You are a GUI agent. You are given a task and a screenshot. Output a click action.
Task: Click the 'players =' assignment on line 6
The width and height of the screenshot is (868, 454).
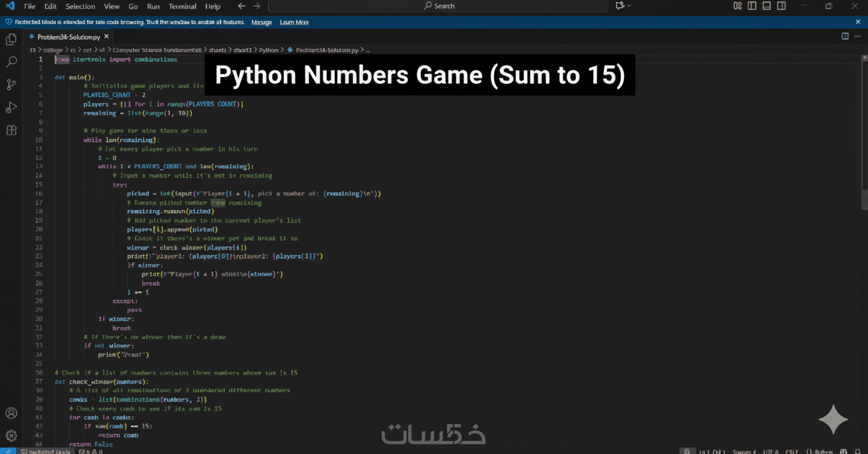point(164,104)
